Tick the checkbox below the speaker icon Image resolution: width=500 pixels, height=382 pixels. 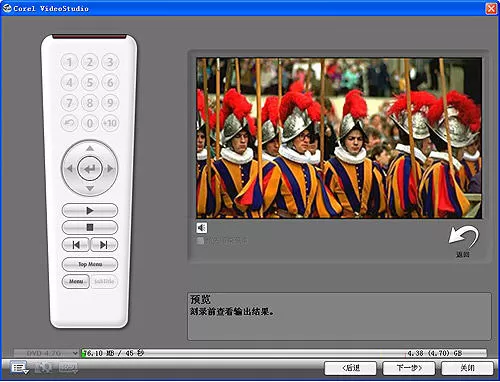(200, 241)
